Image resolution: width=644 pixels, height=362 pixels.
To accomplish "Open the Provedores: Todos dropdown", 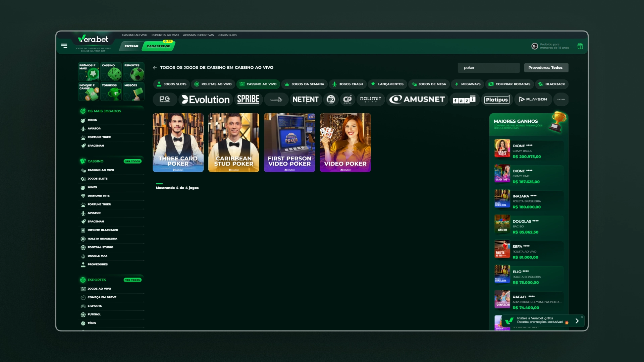I will tap(546, 68).
